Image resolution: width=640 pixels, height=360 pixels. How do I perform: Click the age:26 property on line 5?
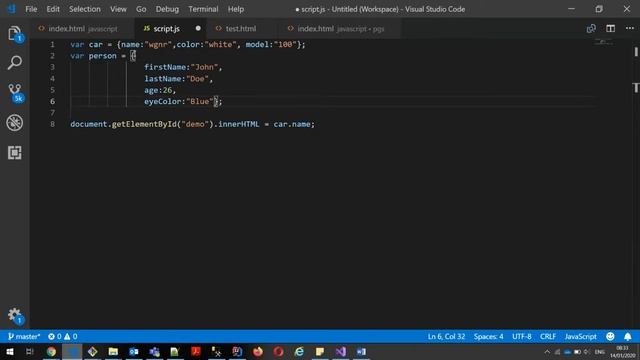pos(158,90)
